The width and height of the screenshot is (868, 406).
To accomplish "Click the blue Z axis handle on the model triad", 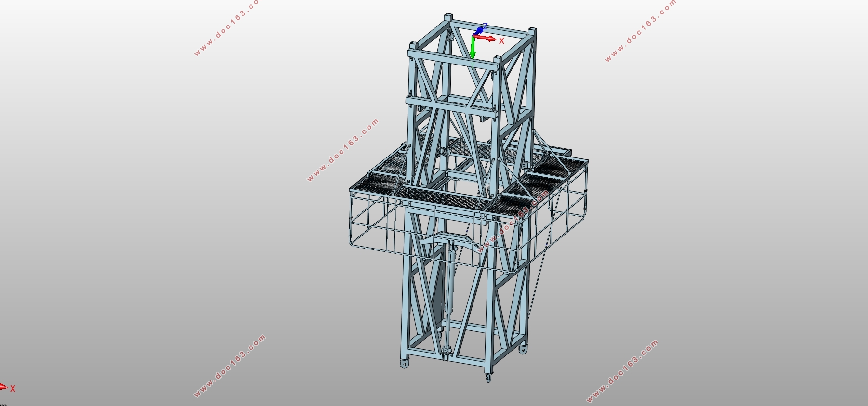I will pos(479,30).
